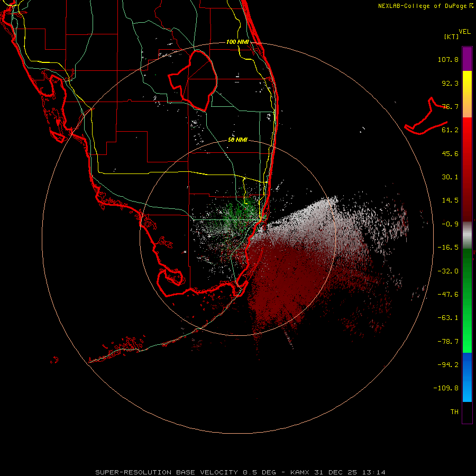Click the -109.8 velocity scale value

click(446, 388)
